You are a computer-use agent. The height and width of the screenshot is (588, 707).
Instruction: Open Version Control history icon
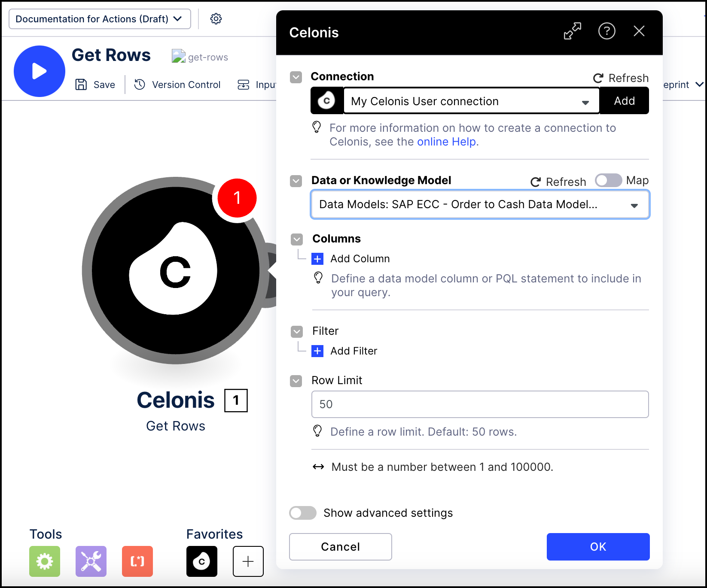coord(140,85)
